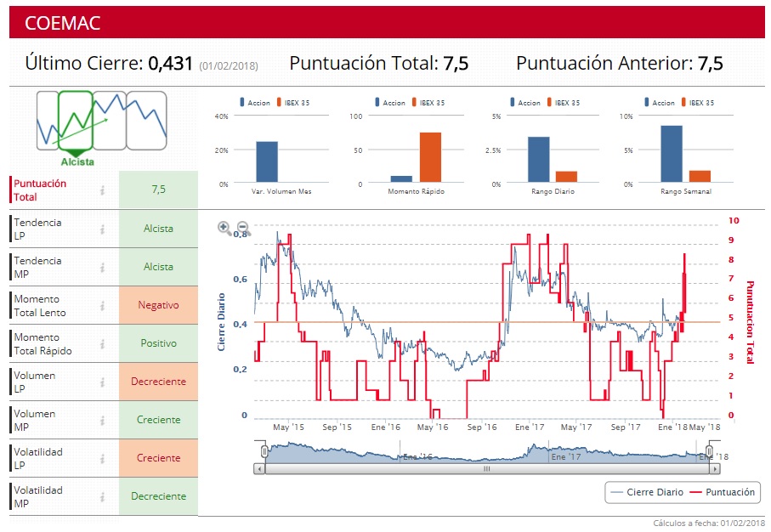The width and height of the screenshot is (771, 532).
Task: Open info icon for Tendencia MP
Action: click(102, 268)
